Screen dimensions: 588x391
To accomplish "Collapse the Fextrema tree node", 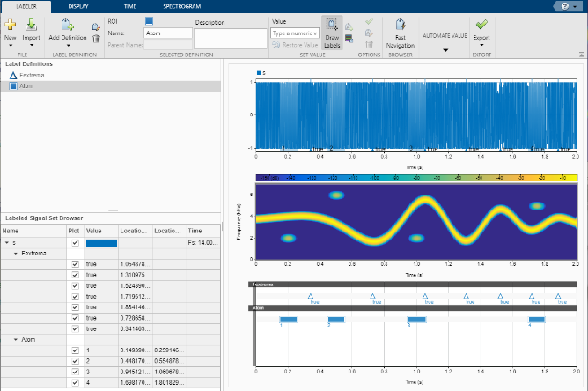I will (x=15, y=253).
